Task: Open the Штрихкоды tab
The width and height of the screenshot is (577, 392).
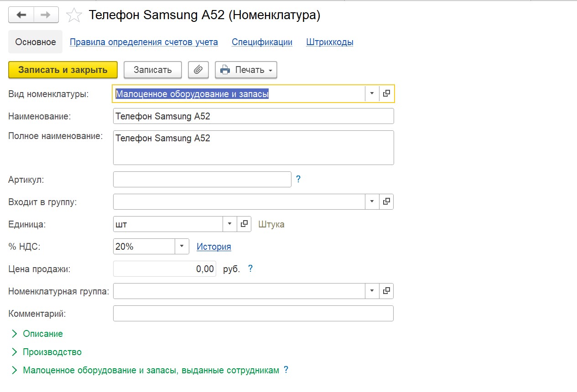Action: [330, 42]
